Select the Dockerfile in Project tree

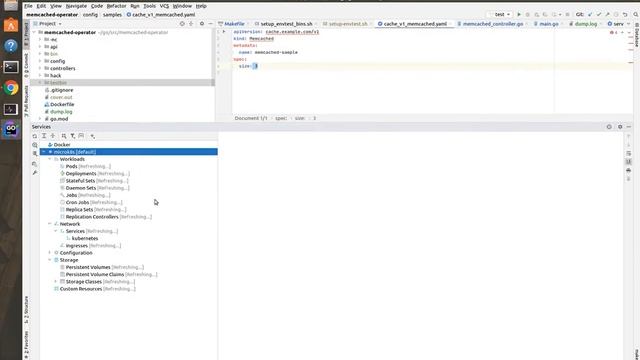pyautogui.click(x=62, y=104)
